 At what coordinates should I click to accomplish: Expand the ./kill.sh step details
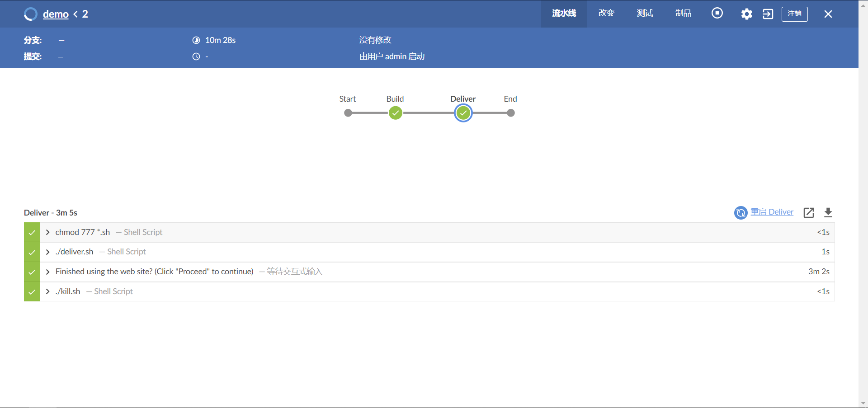tap(47, 291)
